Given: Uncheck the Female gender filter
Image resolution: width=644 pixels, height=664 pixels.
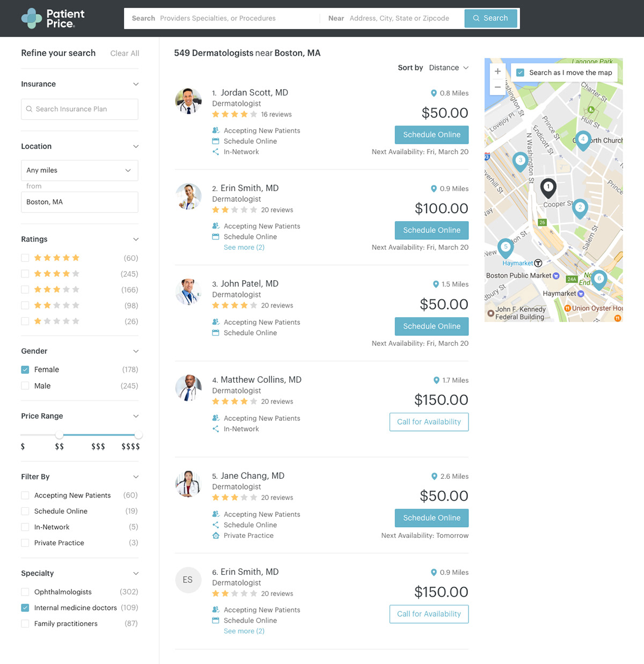Looking at the screenshot, I should 25,369.
